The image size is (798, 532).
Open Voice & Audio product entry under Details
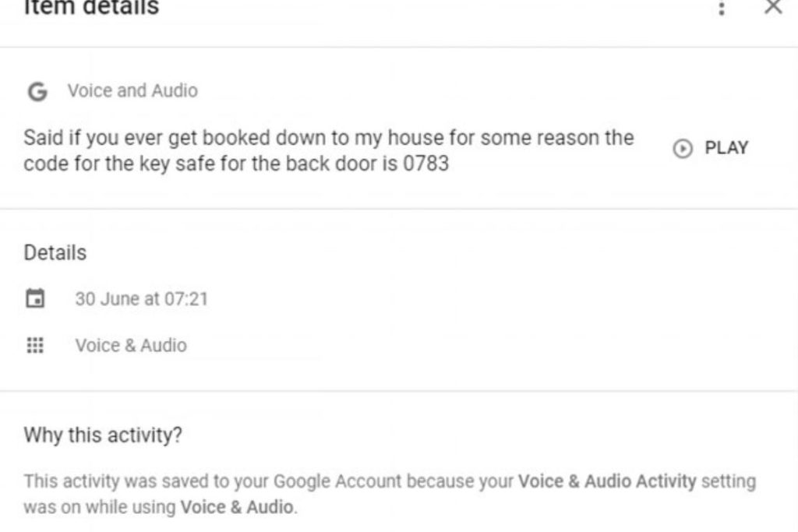click(130, 345)
